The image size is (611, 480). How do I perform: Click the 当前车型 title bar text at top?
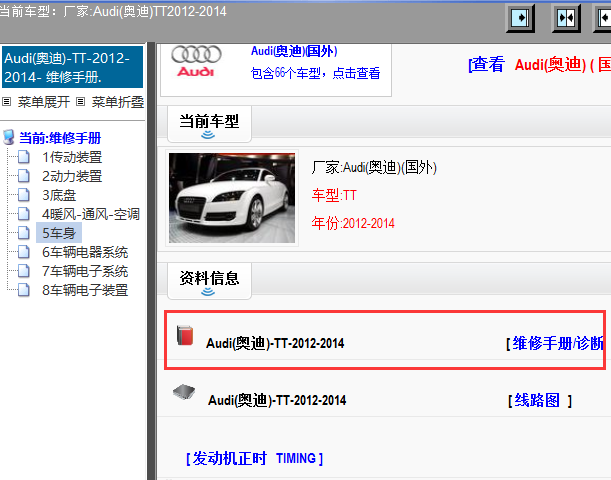click(113, 11)
